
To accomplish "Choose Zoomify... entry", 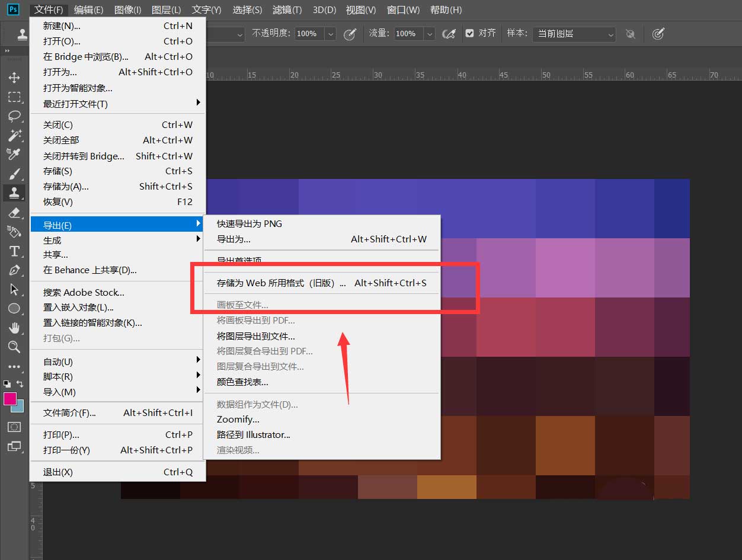I will [x=322, y=419].
